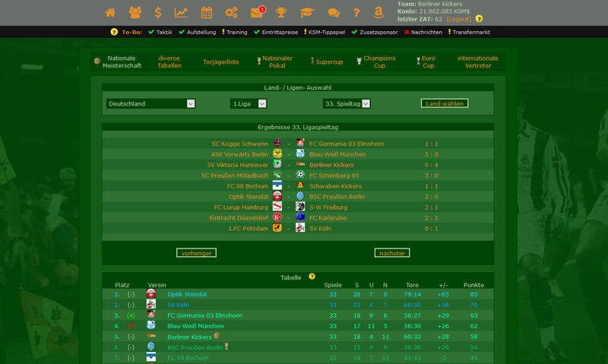Click Optik Stendal crest in table

point(151,293)
